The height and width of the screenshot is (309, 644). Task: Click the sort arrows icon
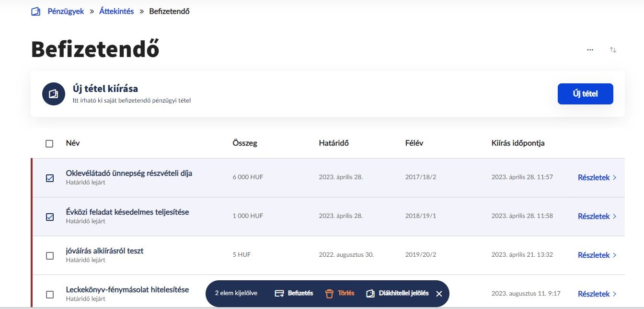(x=613, y=50)
